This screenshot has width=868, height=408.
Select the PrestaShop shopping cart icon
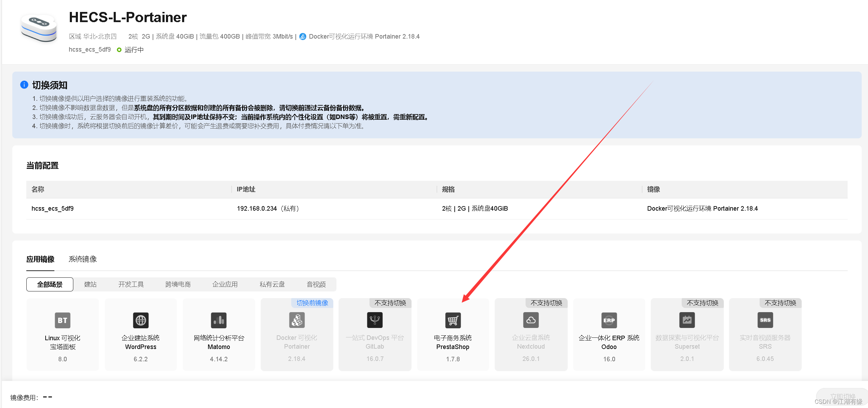click(453, 320)
